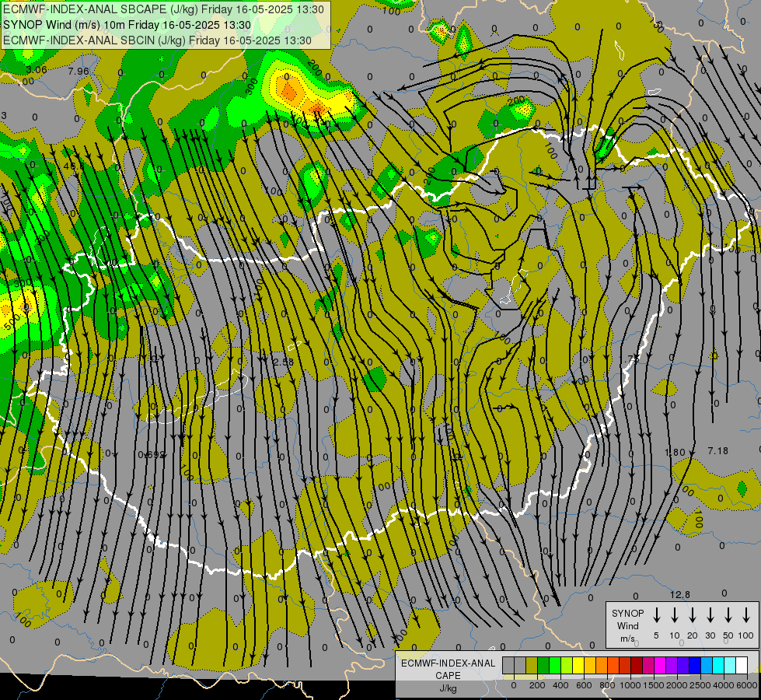Select the yellow swatch in CAPE legend

click(578, 665)
